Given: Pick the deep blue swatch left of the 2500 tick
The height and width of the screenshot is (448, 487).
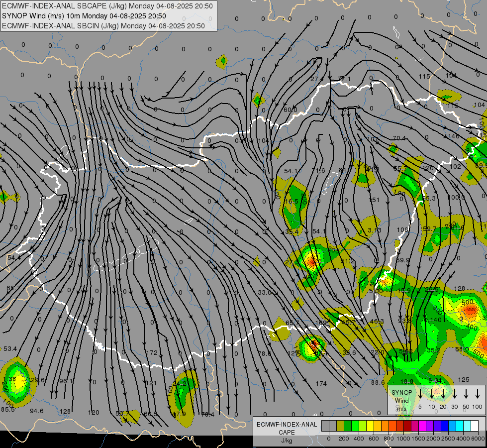Looking at the screenshot, I should [445, 426].
